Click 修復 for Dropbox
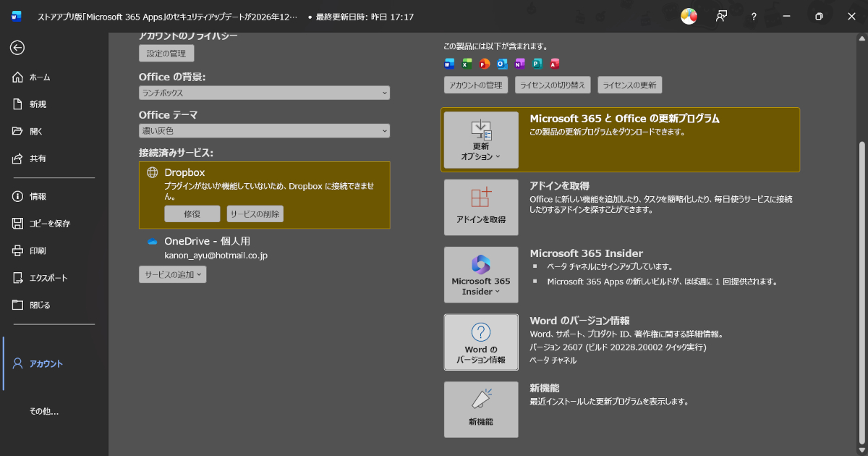The height and width of the screenshot is (456, 868). pyautogui.click(x=192, y=214)
